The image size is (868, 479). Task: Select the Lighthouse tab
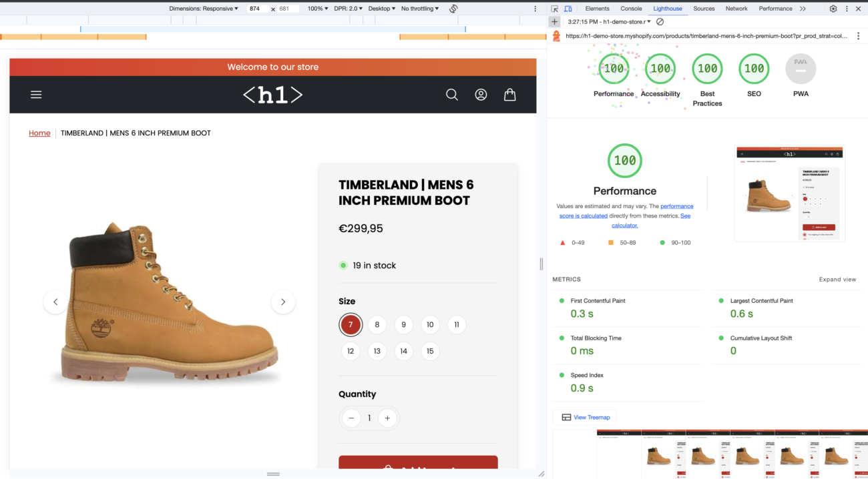668,9
